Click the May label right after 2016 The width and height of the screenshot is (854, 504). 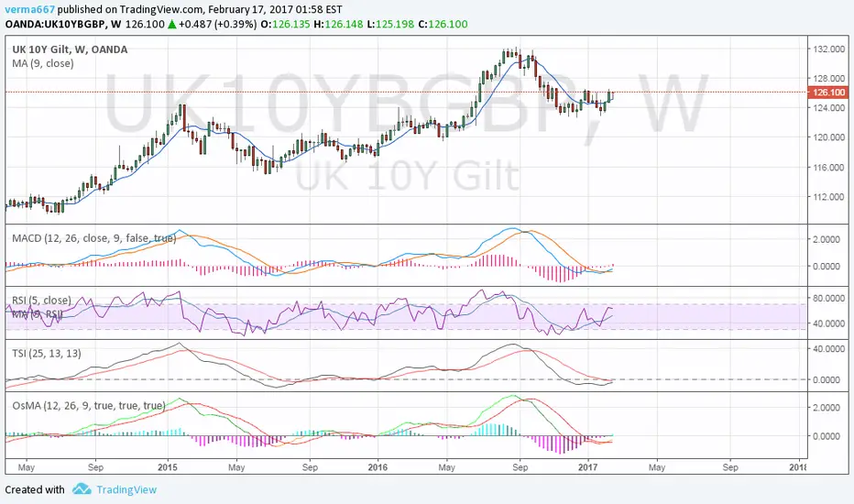click(446, 467)
